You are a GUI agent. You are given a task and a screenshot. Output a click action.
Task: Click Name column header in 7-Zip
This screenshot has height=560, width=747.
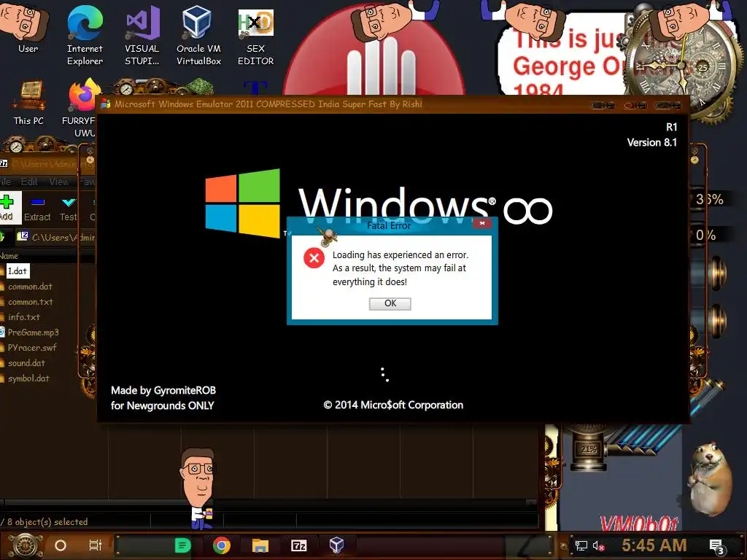9,256
